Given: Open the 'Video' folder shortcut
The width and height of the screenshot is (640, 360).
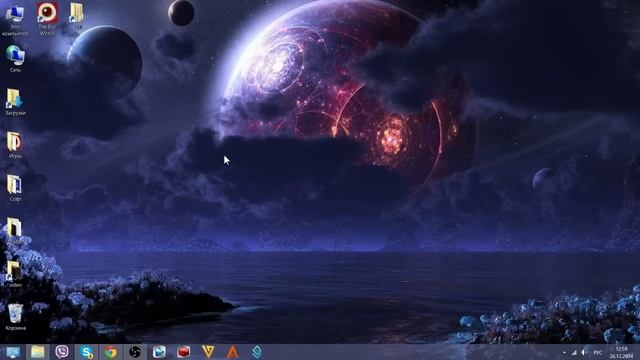Looking at the screenshot, I should pos(15,274).
